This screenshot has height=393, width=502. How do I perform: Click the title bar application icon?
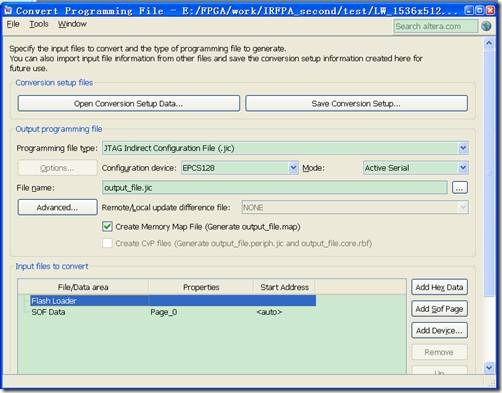click(8, 11)
